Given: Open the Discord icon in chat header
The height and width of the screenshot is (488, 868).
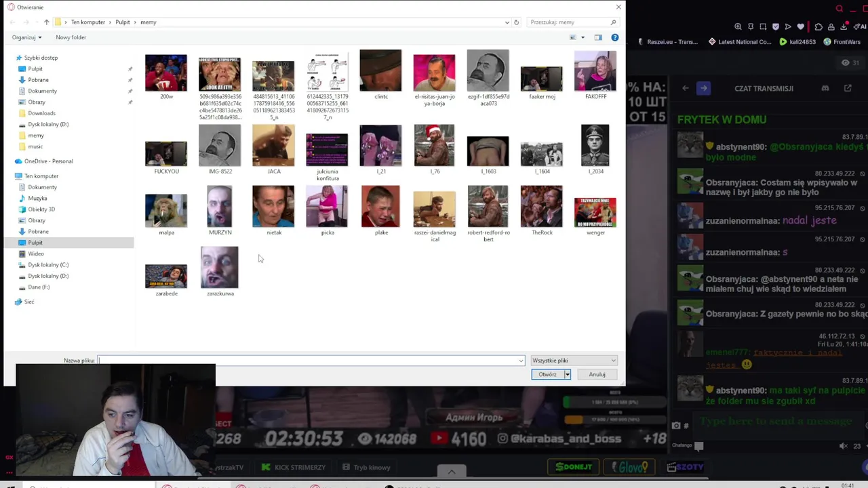Looking at the screenshot, I should pos(825,88).
